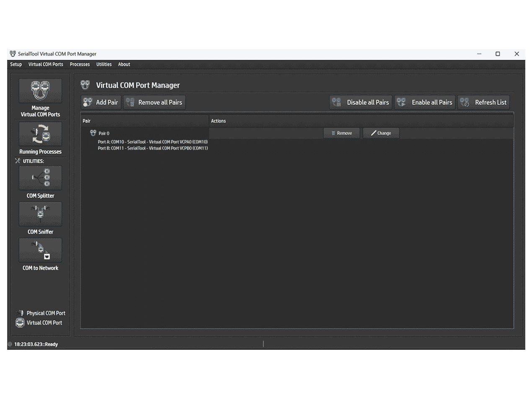
Task: Open Manage Virtual COM Ports icon
Action: click(x=40, y=90)
